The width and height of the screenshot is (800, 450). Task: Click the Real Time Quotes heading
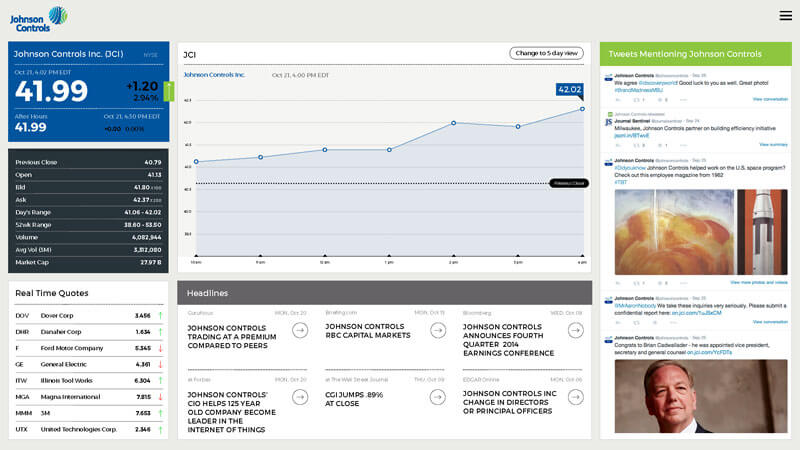[x=52, y=293]
